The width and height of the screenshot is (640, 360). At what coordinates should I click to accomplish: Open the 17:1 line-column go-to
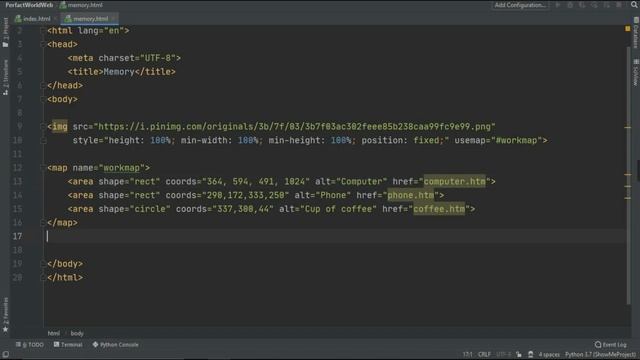pyautogui.click(x=467, y=354)
